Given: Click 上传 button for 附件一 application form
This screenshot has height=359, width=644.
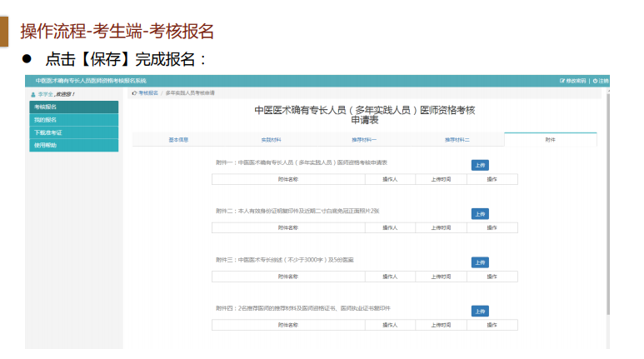Looking at the screenshot, I should point(480,165).
